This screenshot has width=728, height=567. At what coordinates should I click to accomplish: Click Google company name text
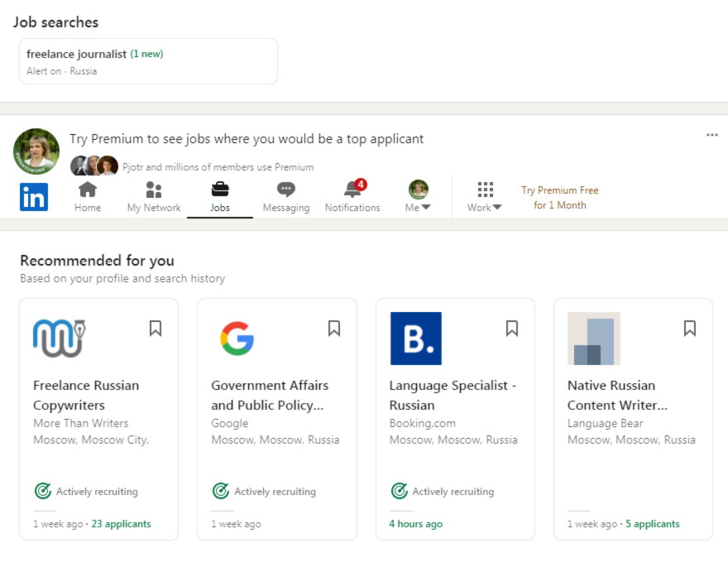tap(230, 424)
